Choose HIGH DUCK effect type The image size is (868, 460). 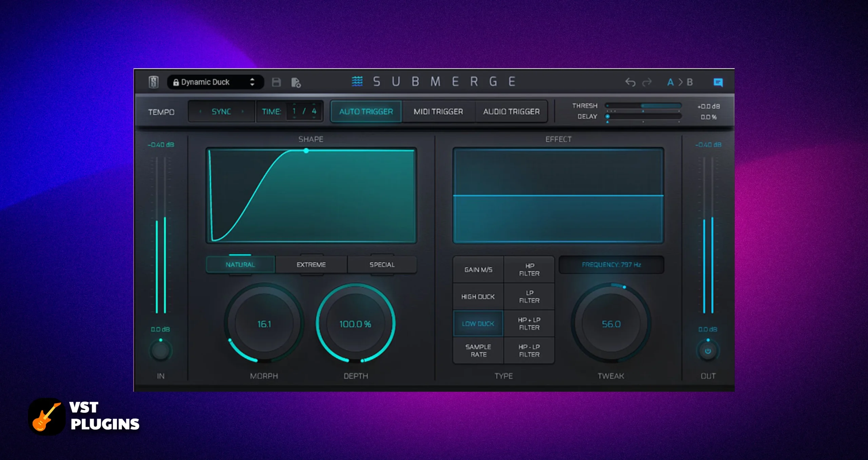tap(478, 297)
